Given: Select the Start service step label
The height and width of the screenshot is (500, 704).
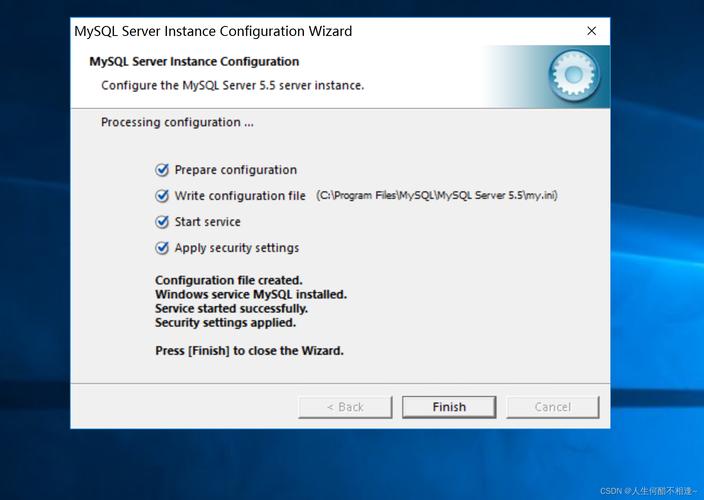Looking at the screenshot, I should [x=207, y=222].
